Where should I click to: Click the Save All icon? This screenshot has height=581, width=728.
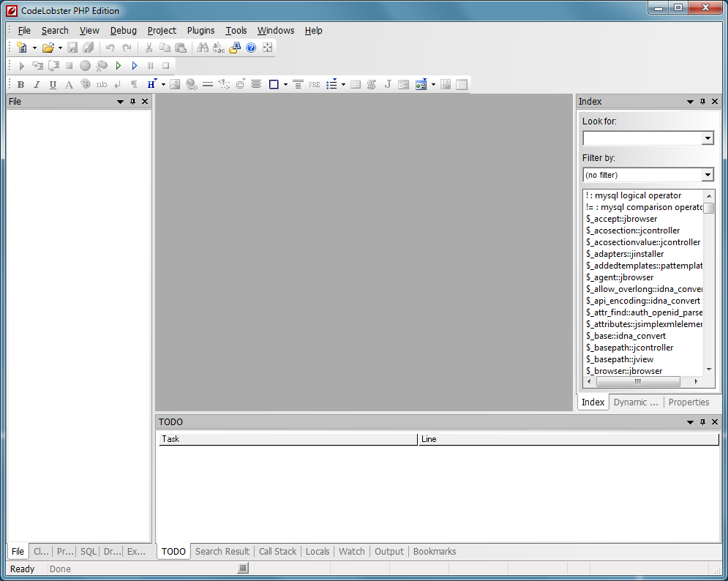[x=89, y=48]
